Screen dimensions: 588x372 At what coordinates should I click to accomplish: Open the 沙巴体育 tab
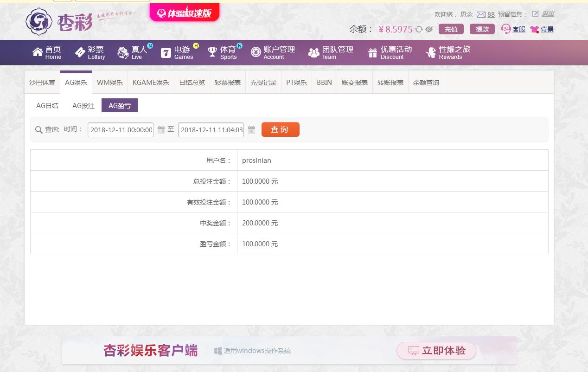click(x=42, y=83)
